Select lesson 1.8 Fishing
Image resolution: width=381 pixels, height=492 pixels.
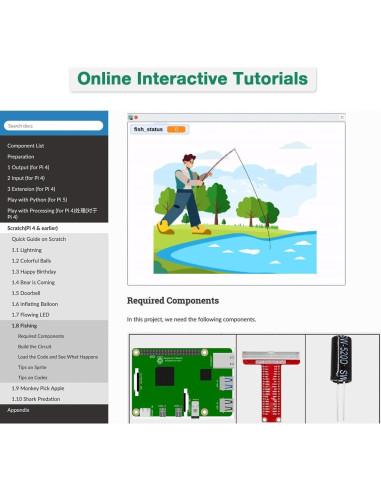pos(24,326)
